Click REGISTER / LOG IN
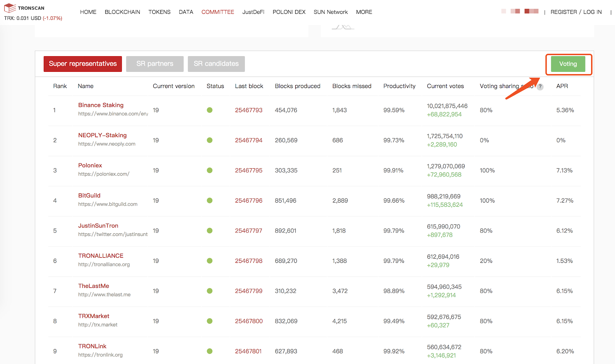Viewport: 615px width, 364px height. point(576,12)
